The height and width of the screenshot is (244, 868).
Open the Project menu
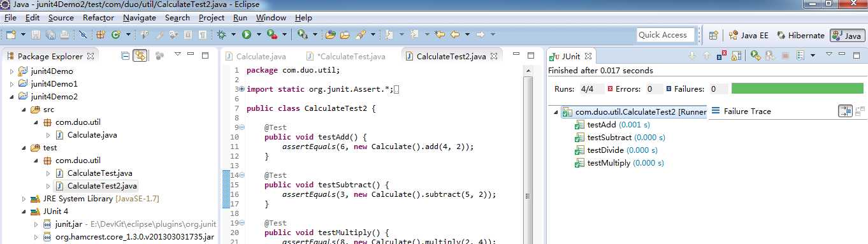212,18
